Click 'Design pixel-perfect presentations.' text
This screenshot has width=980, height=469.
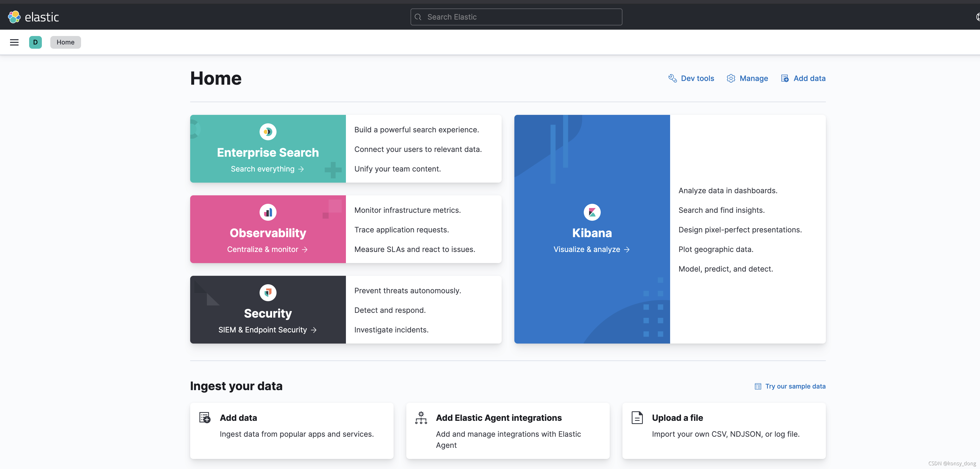[x=740, y=230]
